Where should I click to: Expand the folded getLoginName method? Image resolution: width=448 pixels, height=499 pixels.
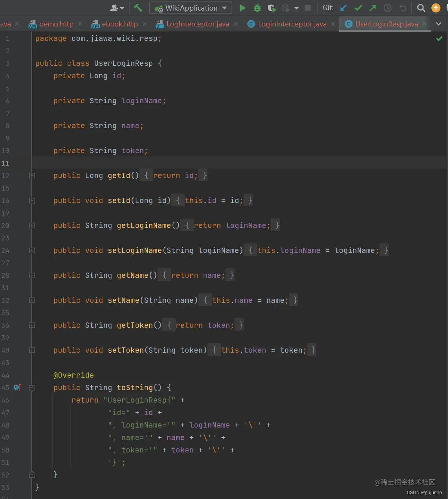tap(32, 225)
